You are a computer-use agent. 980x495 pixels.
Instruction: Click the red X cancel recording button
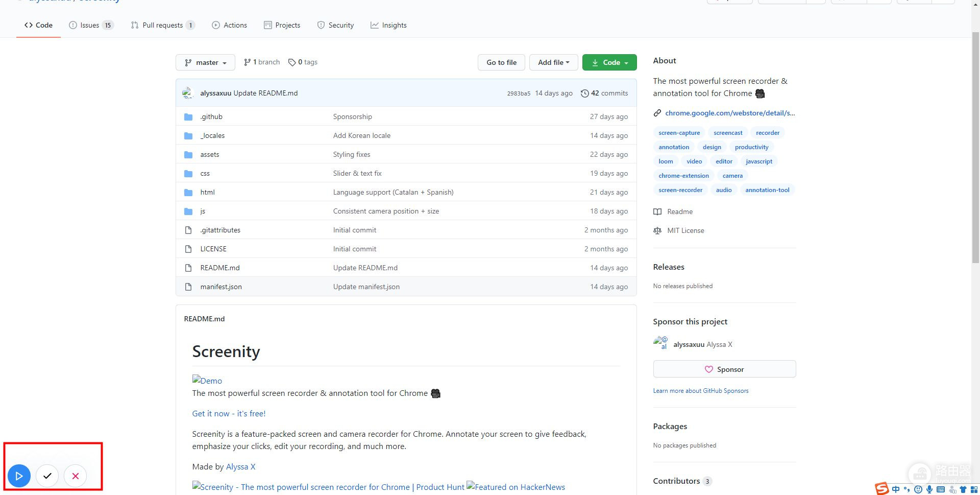[x=76, y=476]
